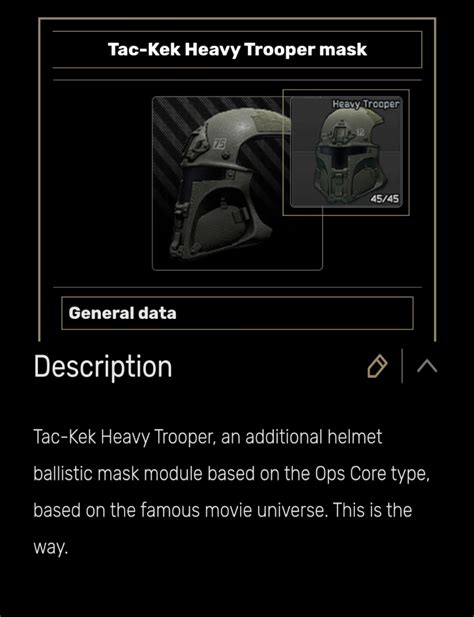Click the final word 'way.' in description
The image size is (474, 617).
click(51, 547)
